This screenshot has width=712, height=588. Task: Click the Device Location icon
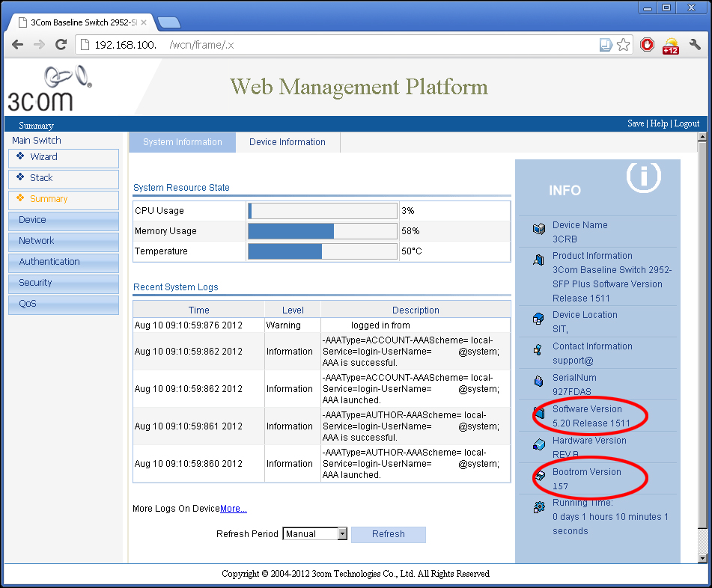(x=538, y=319)
